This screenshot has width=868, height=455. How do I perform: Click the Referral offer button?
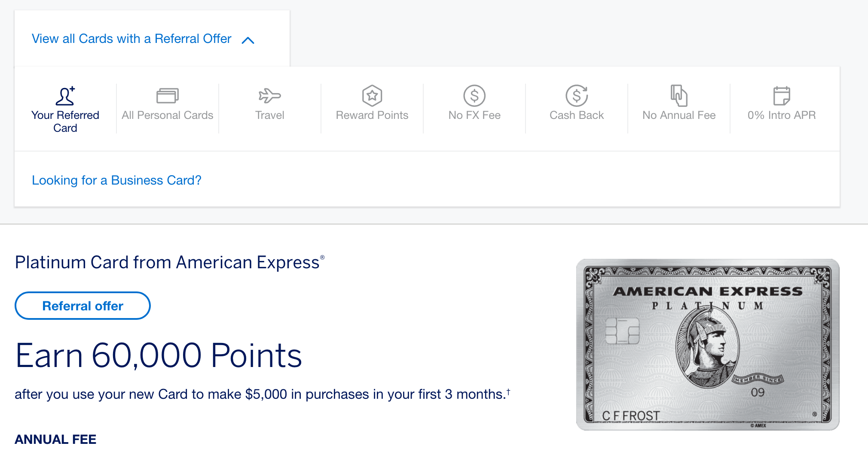(x=83, y=306)
